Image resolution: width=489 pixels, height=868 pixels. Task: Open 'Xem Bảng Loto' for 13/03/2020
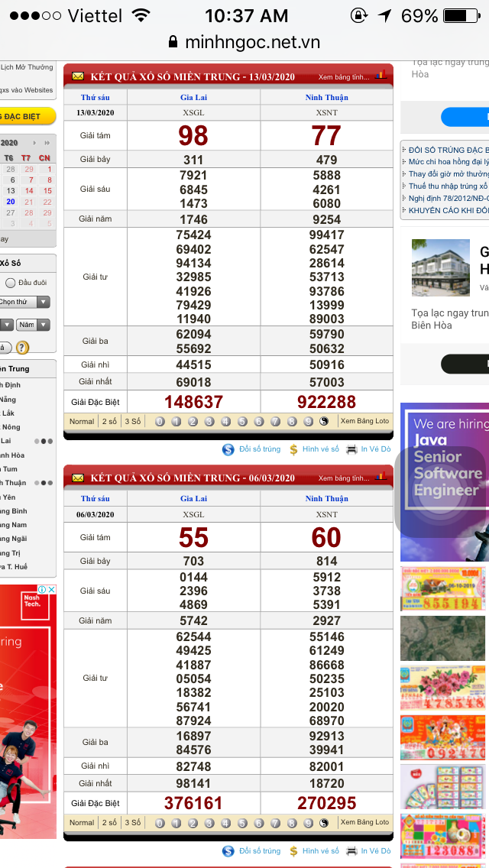tap(364, 421)
